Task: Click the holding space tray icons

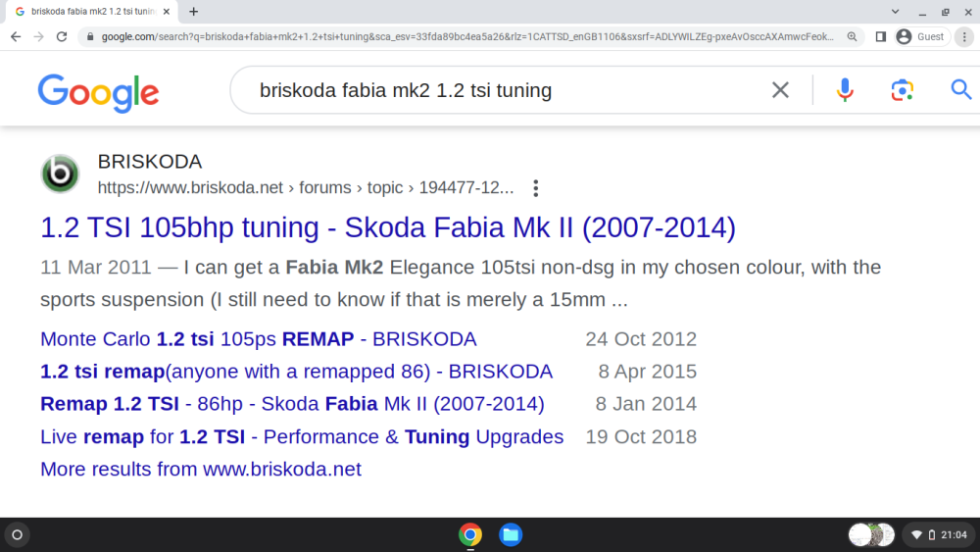Action: (x=871, y=534)
